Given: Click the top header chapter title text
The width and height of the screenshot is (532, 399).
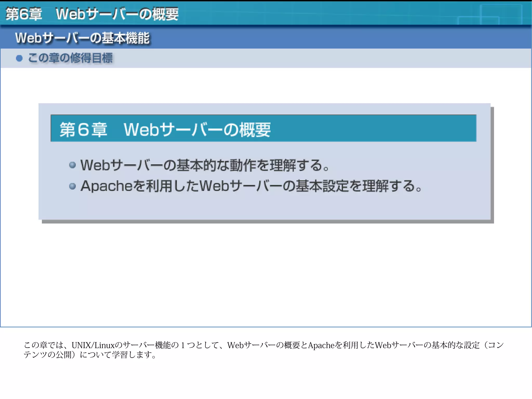Looking at the screenshot, I should click(92, 14).
